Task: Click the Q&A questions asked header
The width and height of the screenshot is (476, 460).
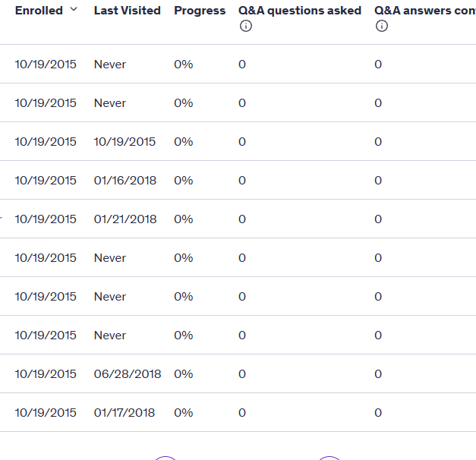Action: click(x=300, y=11)
